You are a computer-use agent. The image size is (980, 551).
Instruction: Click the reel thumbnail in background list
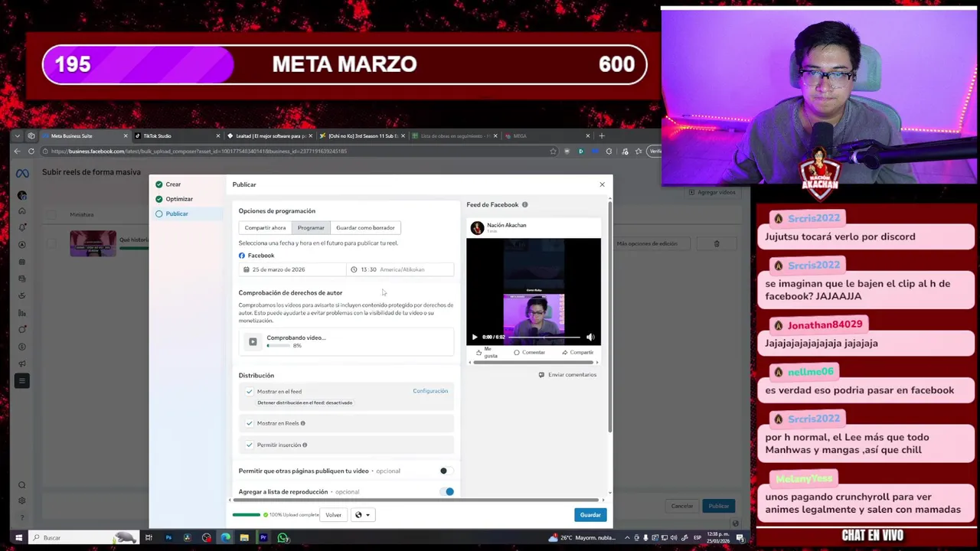coord(93,243)
